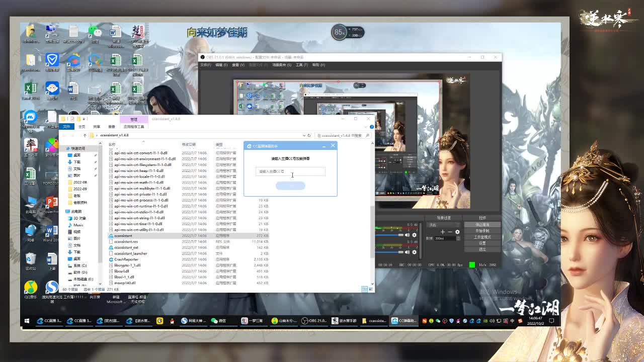Open first mixer channel settings gear
Image resolution: width=644 pixels, height=362 pixels.
pos(415,235)
